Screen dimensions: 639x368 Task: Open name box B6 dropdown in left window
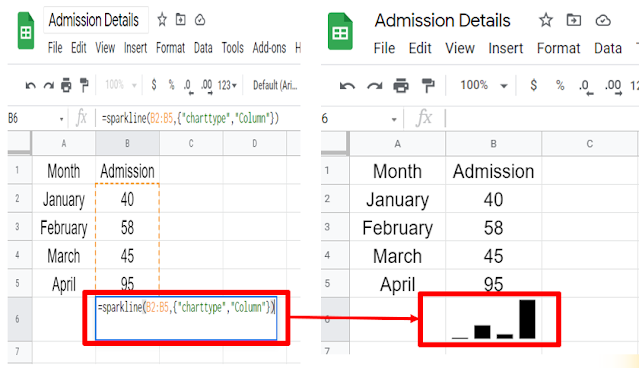62,119
